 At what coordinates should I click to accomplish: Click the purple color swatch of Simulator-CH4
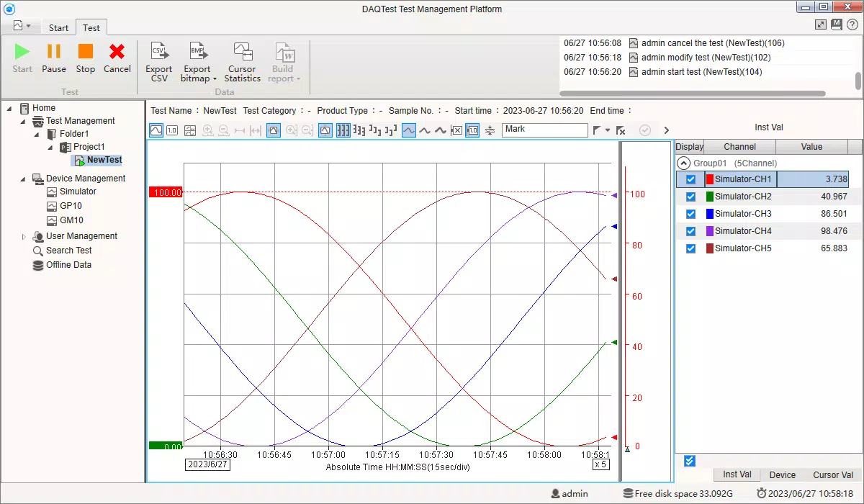(709, 231)
